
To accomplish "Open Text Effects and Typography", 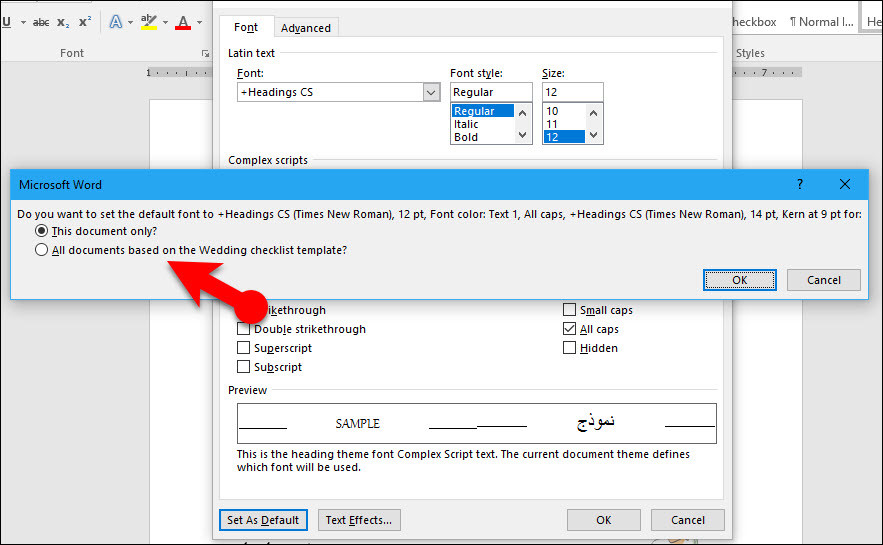I will click(x=115, y=22).
